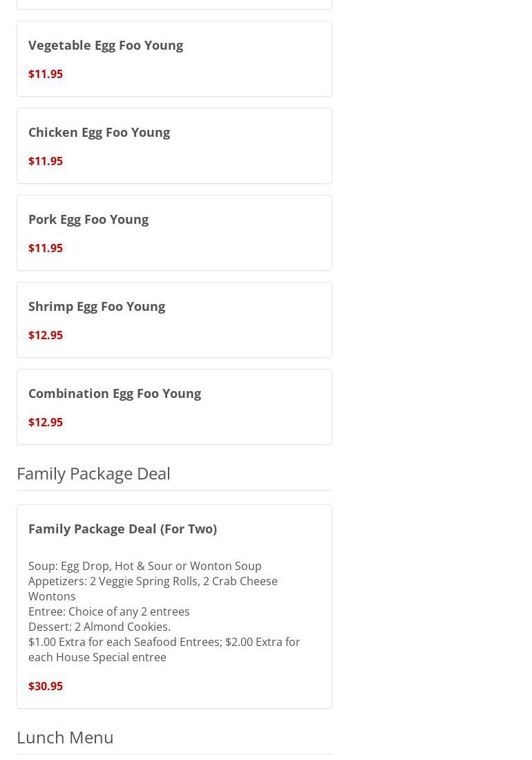Click the Entree choice description line
Viewport: 532px width, 760px height.
click(109, 611)
